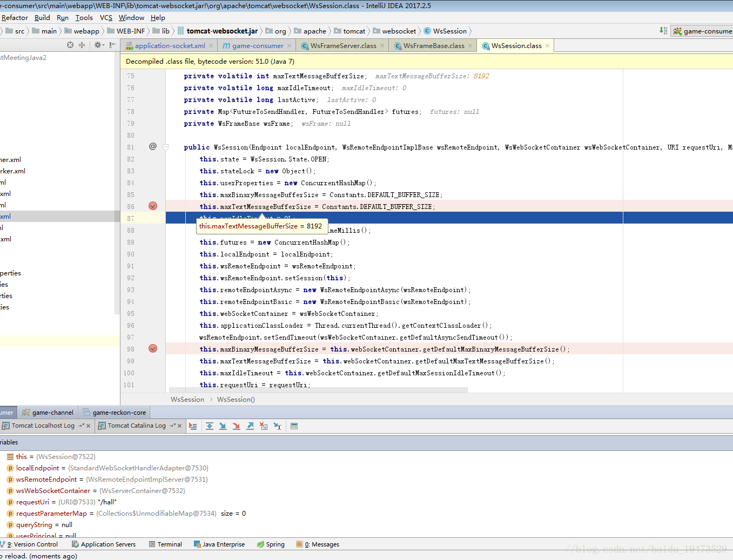733x560 pixels.
Task: Click the Step Into debug icon
Action: (223, 426)
